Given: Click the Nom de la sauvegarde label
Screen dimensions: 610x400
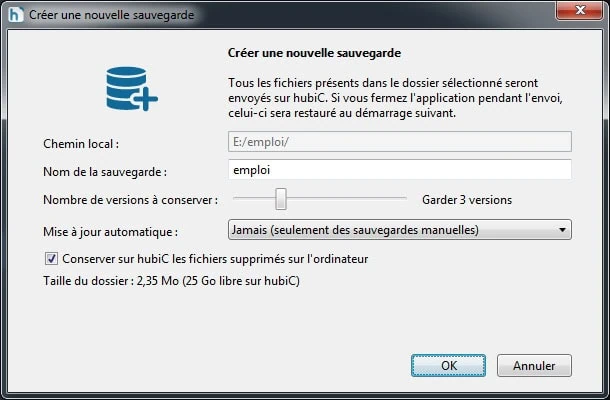Looking at the screenshot, I should coord(104,172).
